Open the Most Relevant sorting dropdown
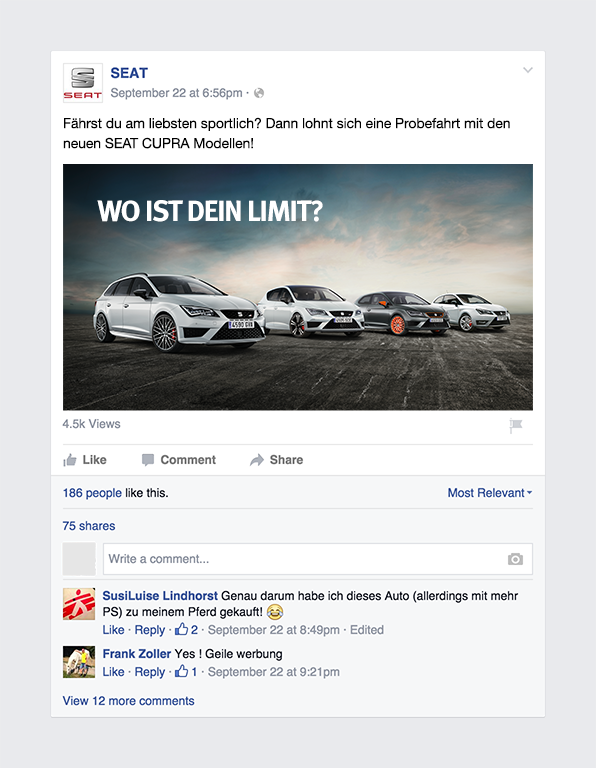596x768 pixels. pyautogui.click(x=490, y=493)
